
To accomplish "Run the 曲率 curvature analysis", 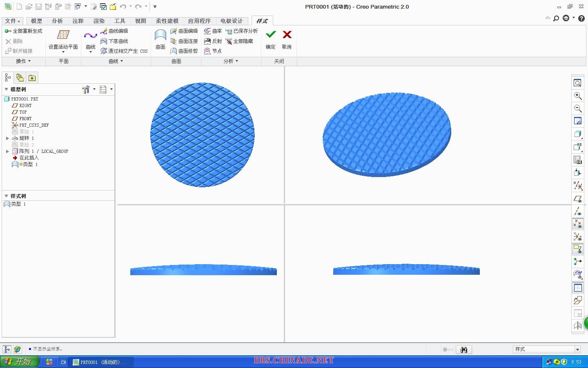I will tap(213, 31).
